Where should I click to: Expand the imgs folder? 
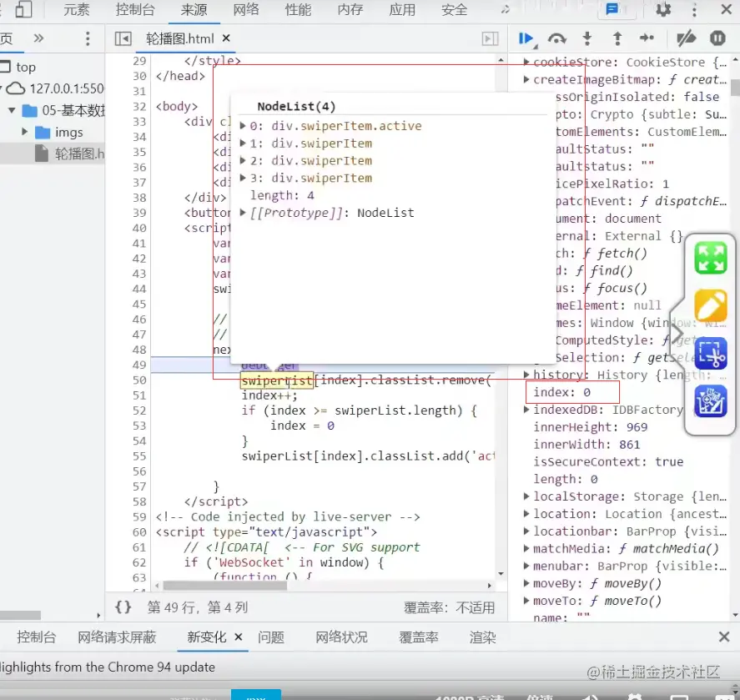click(25, 133)
